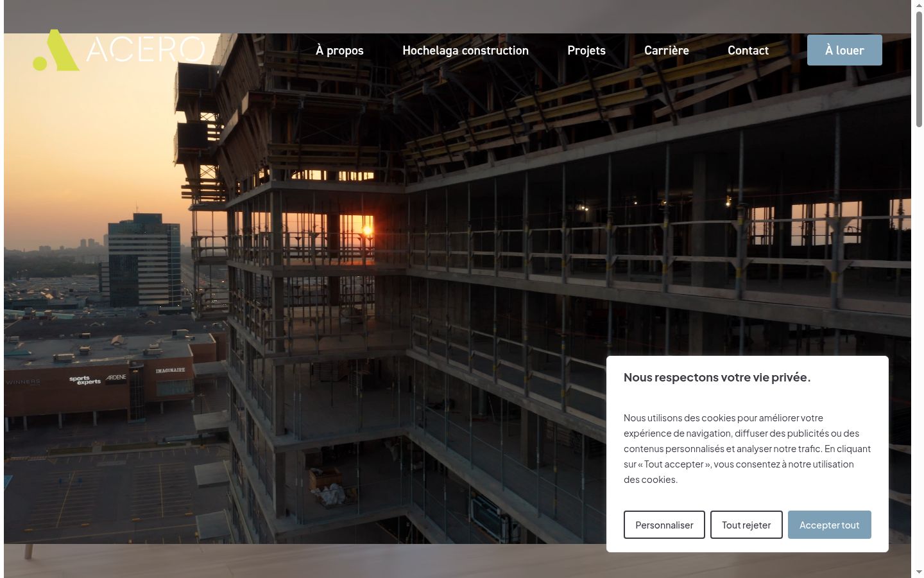924x578 pixels.
Task: Click the green Acero A logo icon
Action: [56, 50]
